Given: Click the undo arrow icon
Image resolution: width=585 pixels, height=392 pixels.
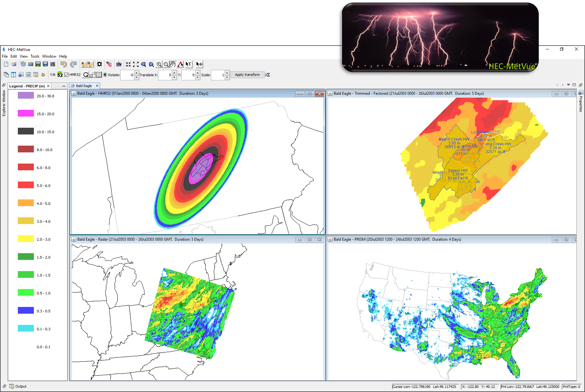Looking at the screenshot, I should tap(64, 64).
